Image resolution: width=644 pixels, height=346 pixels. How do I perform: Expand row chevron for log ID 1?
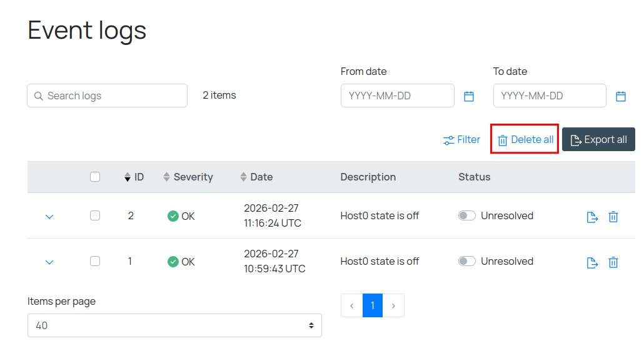49,262
